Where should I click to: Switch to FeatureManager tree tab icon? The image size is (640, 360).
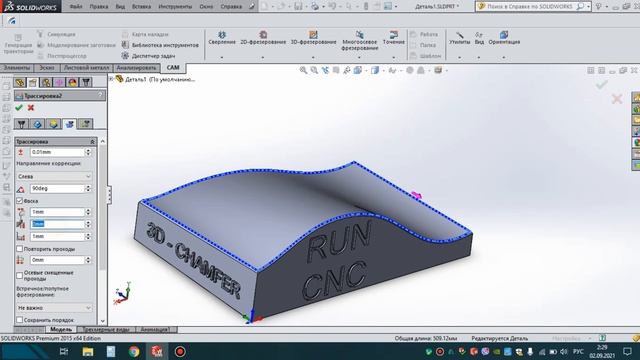coord(20,82)
